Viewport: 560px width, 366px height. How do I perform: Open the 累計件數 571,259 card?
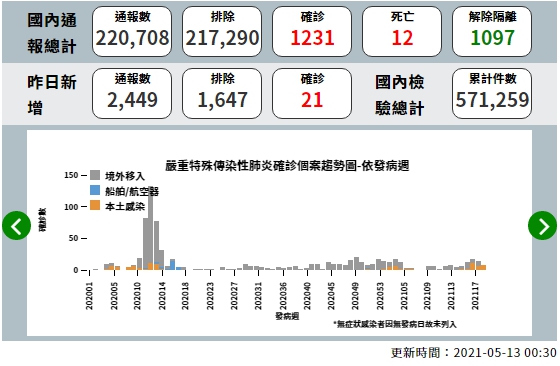click(x=492, y=94)
